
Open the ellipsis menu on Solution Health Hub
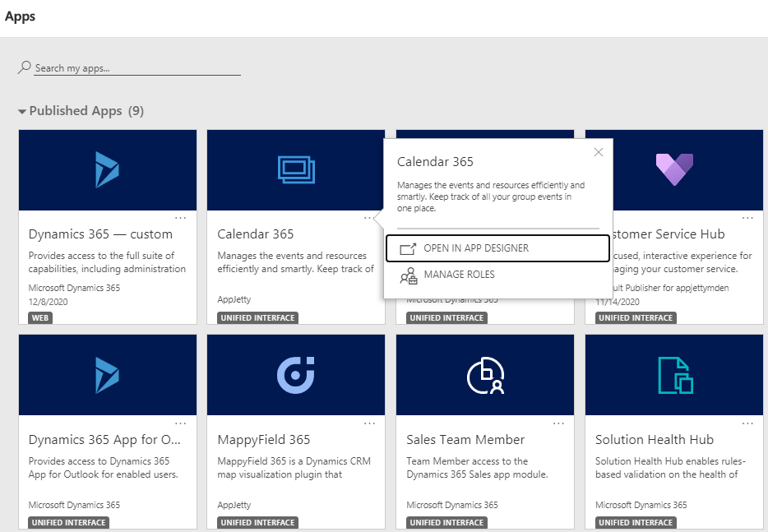coord(747,423)
